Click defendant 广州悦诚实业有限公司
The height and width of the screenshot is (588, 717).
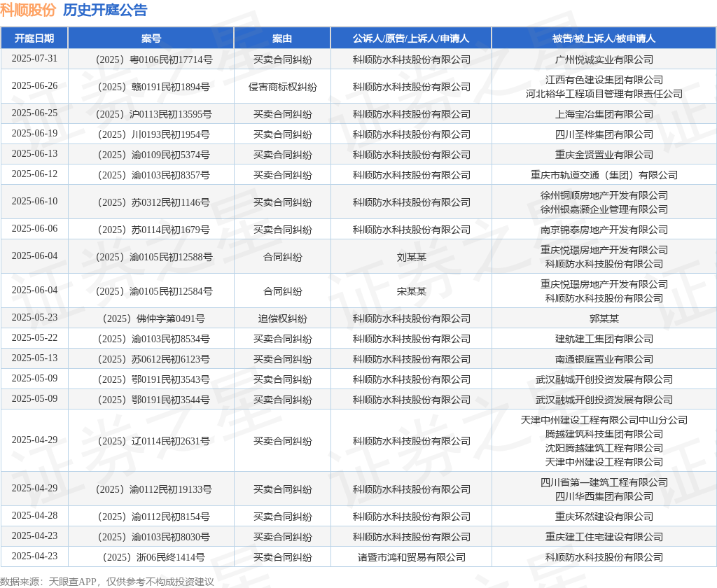point(604,59)
